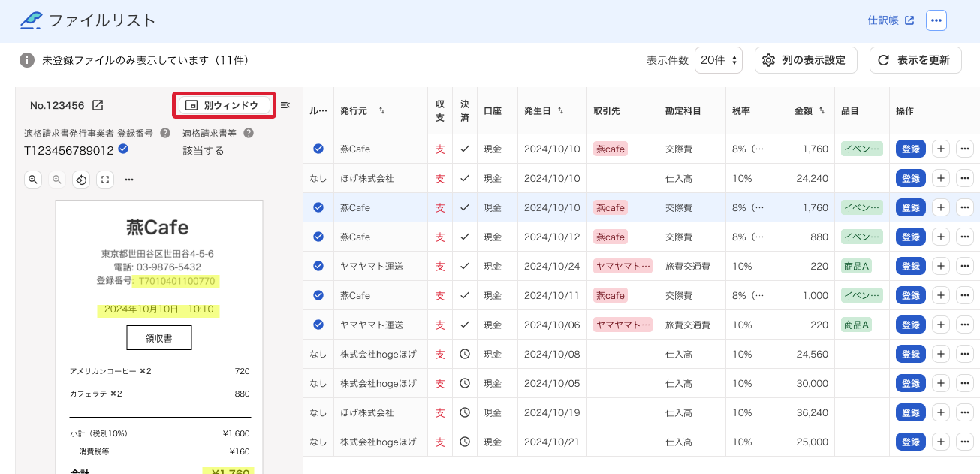Screen dimensions: 980x474
Task: Click highlighted date 2024年10月10日 on receipt
Action: click(158, 309)
